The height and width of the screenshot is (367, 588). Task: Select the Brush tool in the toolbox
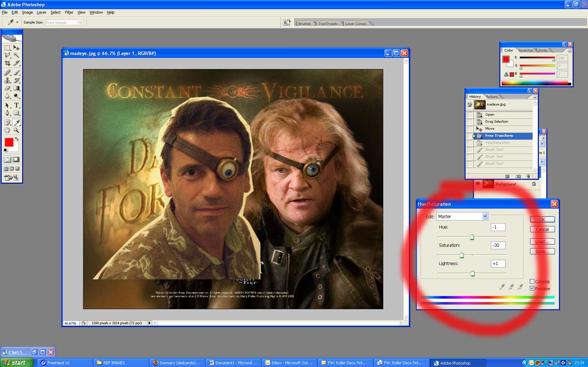point(16,73)
